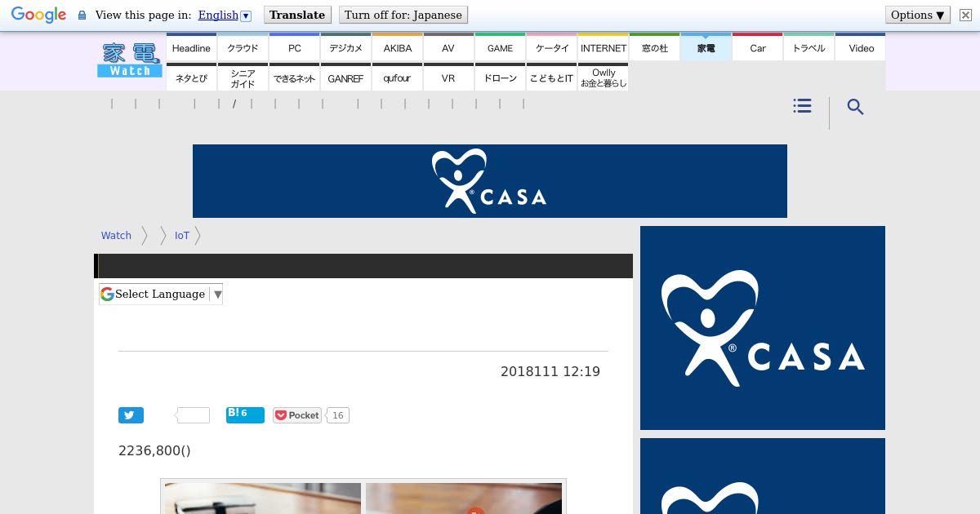Open the デジカメ tab
Screen dimensions: 980x514
pos(345,47)
